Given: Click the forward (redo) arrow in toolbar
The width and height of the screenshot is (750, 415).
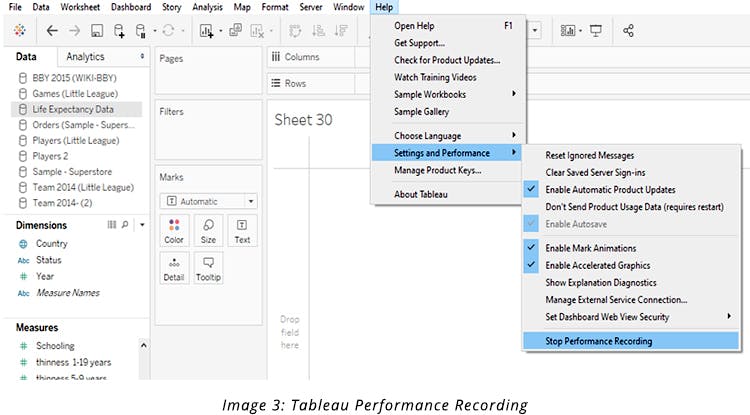Looking at the screenshot, I should (x=74, y=31).
